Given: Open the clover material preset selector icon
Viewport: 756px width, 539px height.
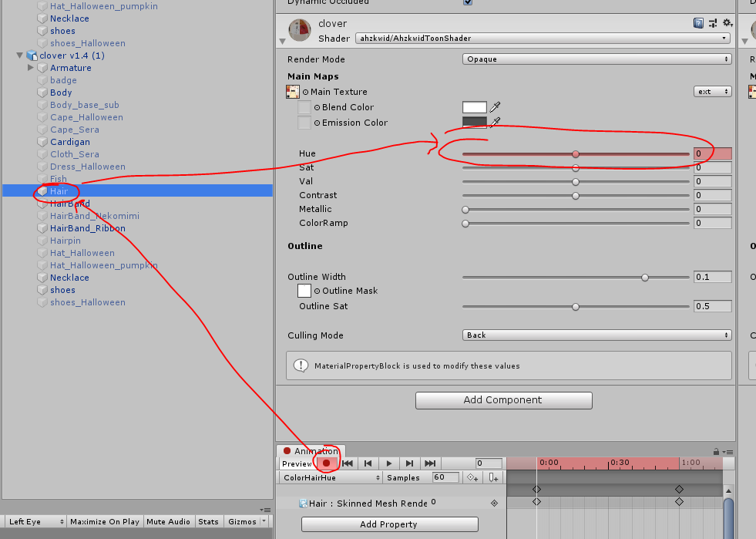Looking at the screenshot, I should coord(713,22).
